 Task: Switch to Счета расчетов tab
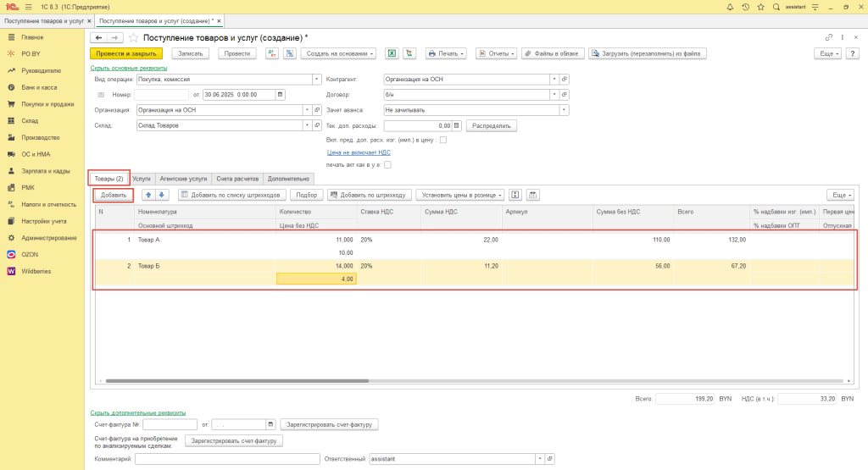(x=237, y=179)
